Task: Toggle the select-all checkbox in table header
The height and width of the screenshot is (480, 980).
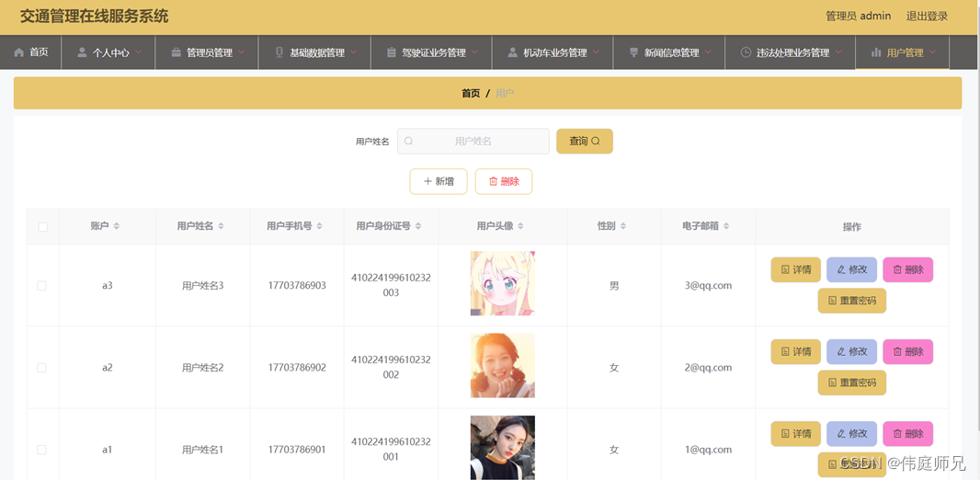Action: pyautogui.click(x=43, y=227)
